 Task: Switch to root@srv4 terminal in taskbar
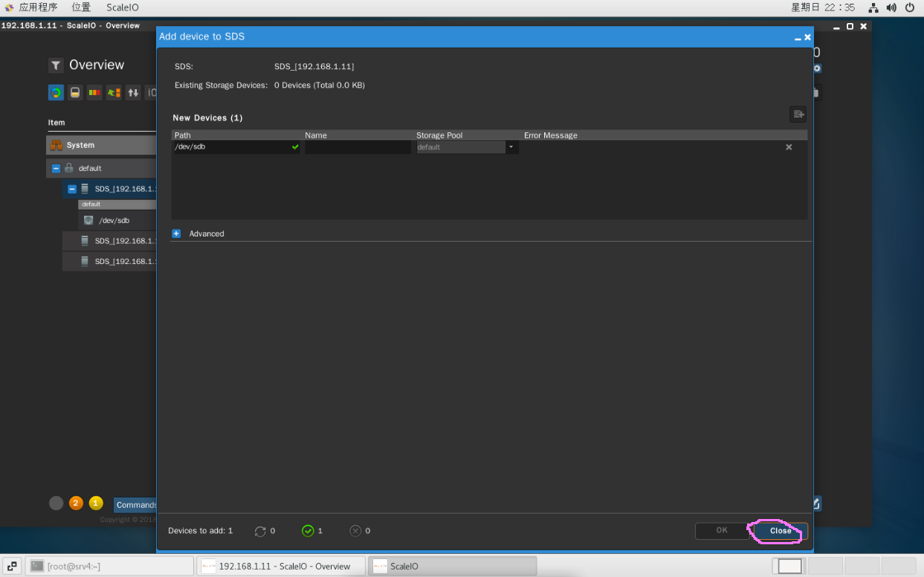pyautogui.click(x=109, y=566)
